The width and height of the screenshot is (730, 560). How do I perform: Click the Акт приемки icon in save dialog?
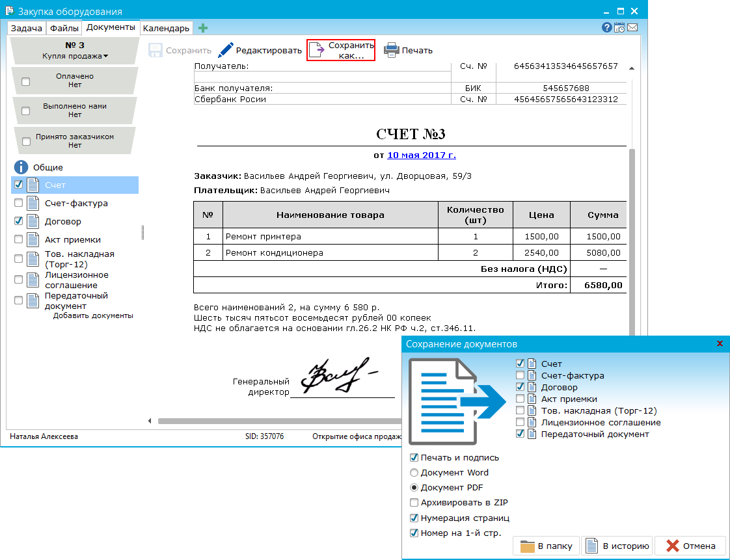pyautogui.click(x=532, y=399)
